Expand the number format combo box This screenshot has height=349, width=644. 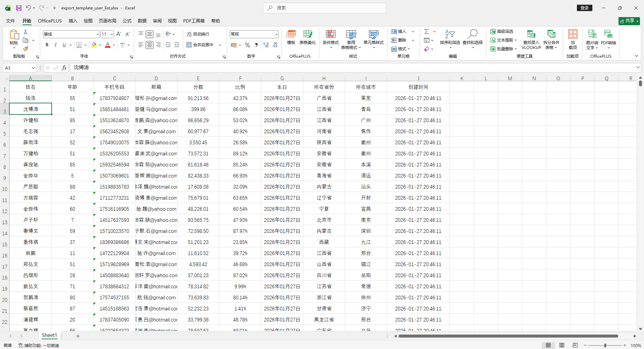[276, 34]
